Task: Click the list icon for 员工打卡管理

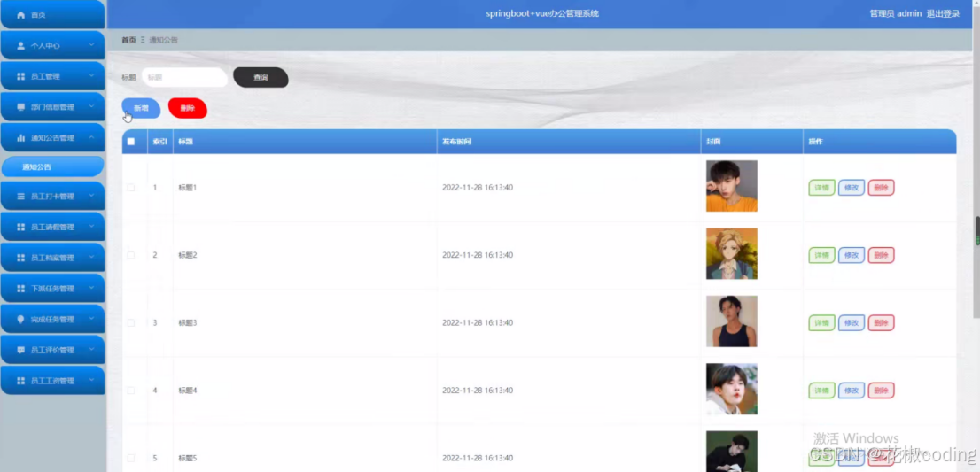Action: [20, 196]
